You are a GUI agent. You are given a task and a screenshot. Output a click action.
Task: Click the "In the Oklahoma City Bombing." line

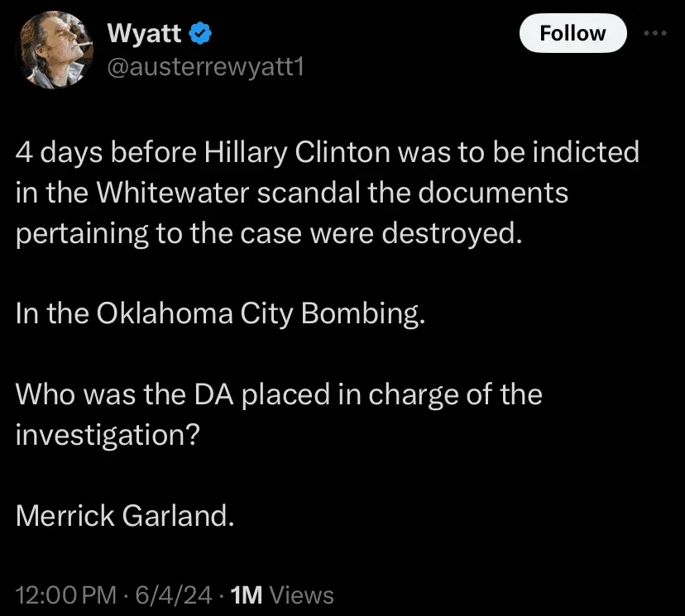[x=220, y=313]
